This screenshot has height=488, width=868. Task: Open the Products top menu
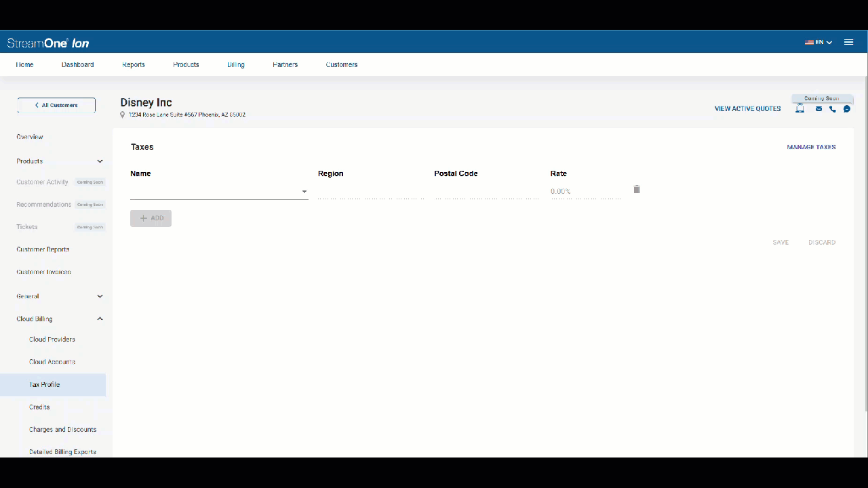186,64
